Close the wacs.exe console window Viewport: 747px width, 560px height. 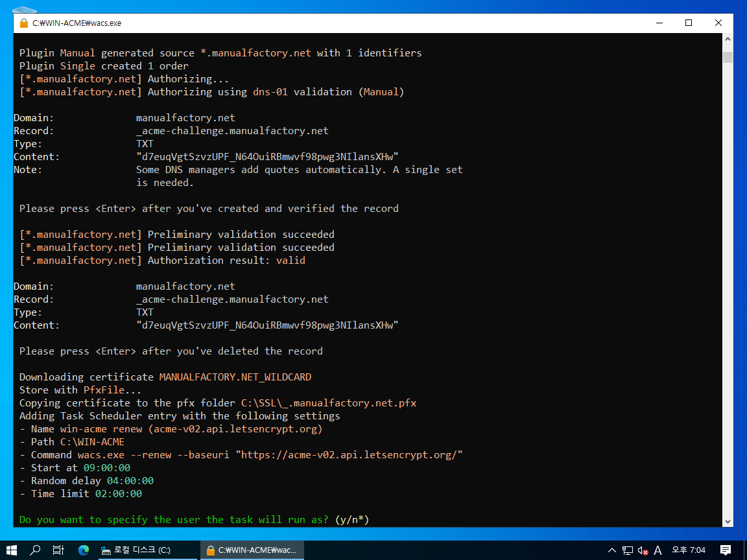(x=718, y=23)
